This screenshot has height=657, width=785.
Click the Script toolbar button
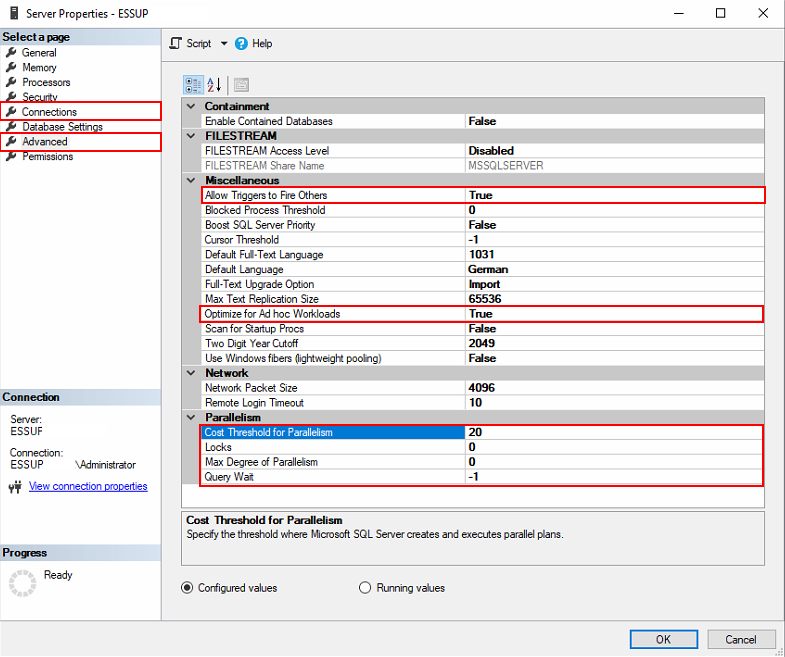tap(191, 44)
